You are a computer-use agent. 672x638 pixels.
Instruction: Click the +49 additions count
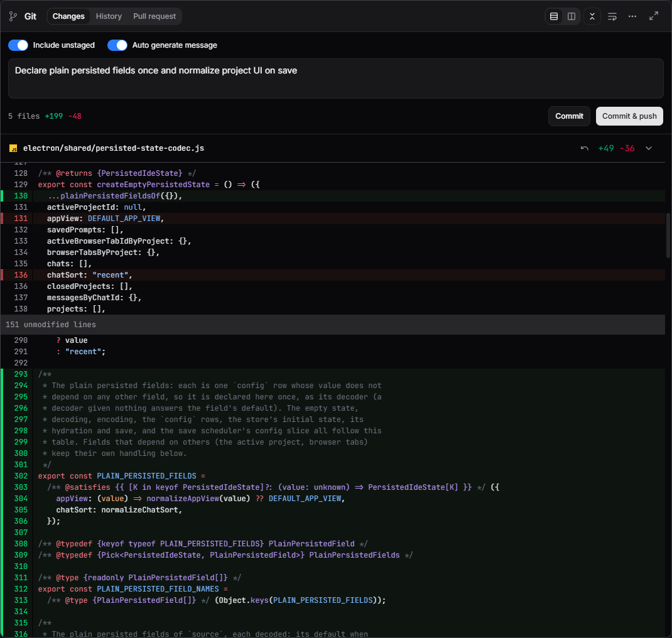(x=606, y=148)
